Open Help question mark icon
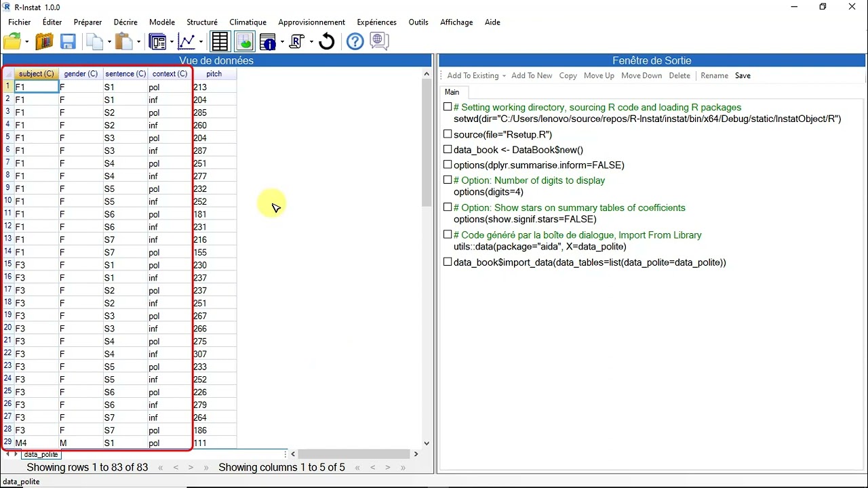 355,42
